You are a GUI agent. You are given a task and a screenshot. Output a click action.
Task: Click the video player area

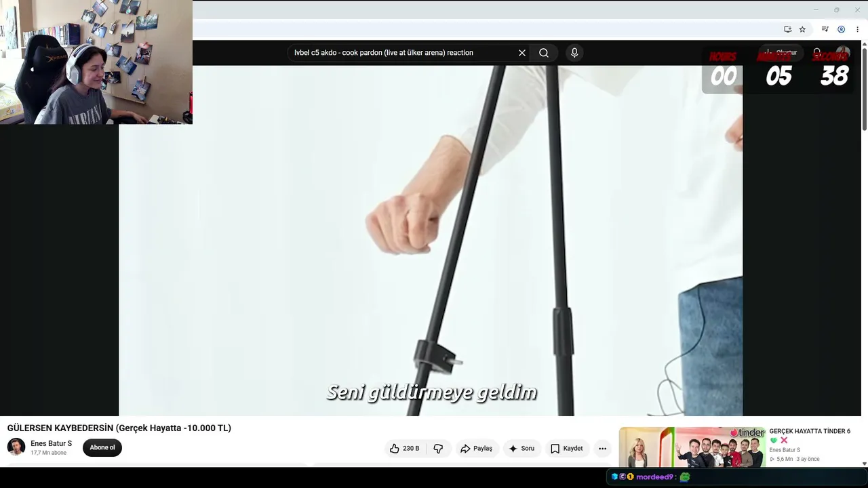[431, 241]
